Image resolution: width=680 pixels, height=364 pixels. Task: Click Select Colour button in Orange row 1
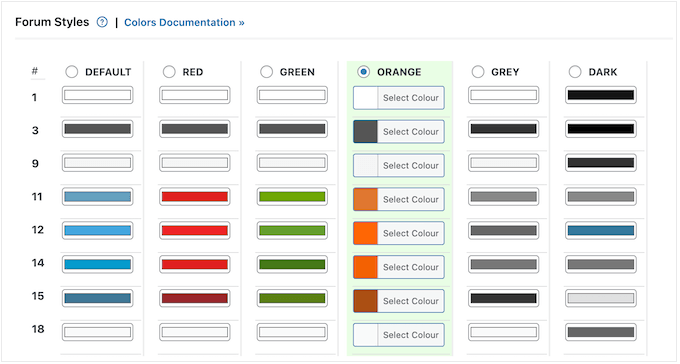tap(411, 98)
